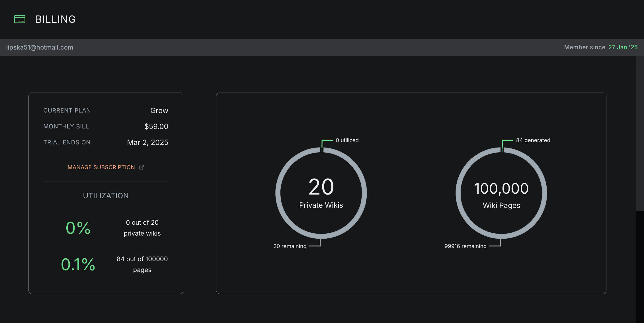This screenshot has height=323, width=644.
Task: Click the TRIAL ENDS ON label
Action: pyautogui.click(x=67, y=142)
